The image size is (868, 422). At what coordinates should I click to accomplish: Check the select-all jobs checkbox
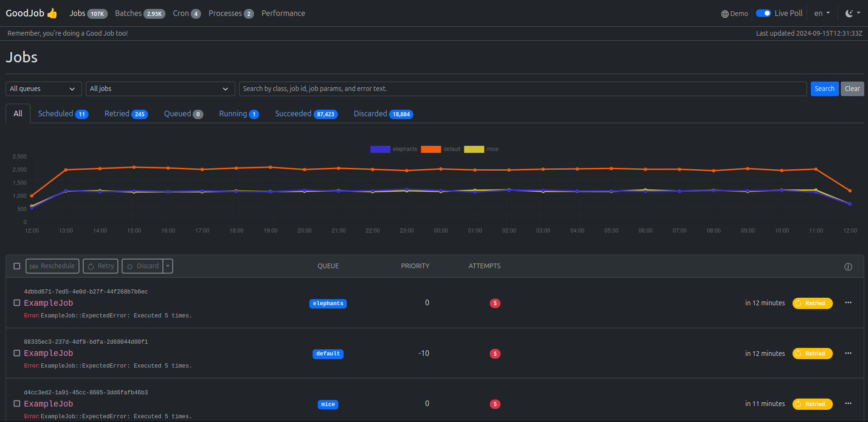point(17,266)
